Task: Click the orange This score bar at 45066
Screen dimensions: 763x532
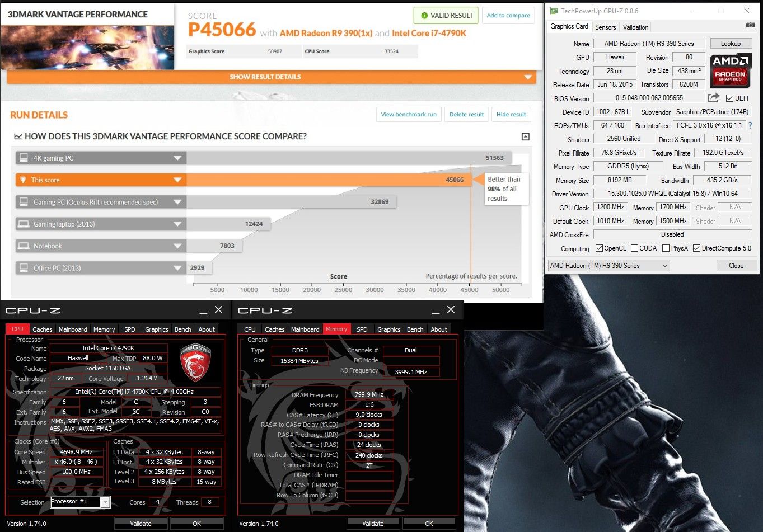Action: point(329,180)
